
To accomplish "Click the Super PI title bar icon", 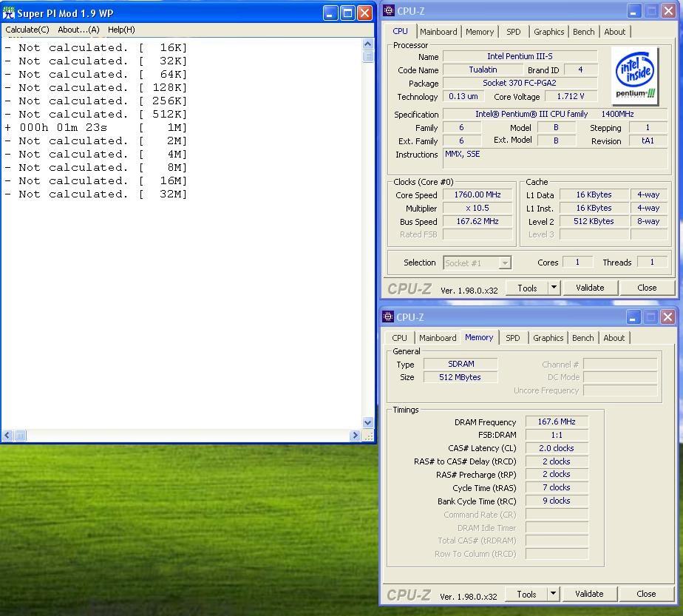I will (8, 13).
